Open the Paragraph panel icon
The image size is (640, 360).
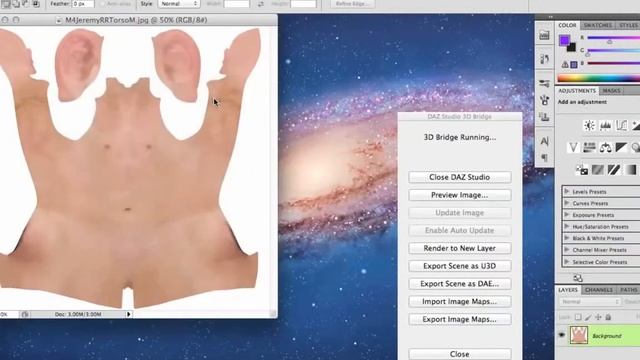tap(544, 158)
